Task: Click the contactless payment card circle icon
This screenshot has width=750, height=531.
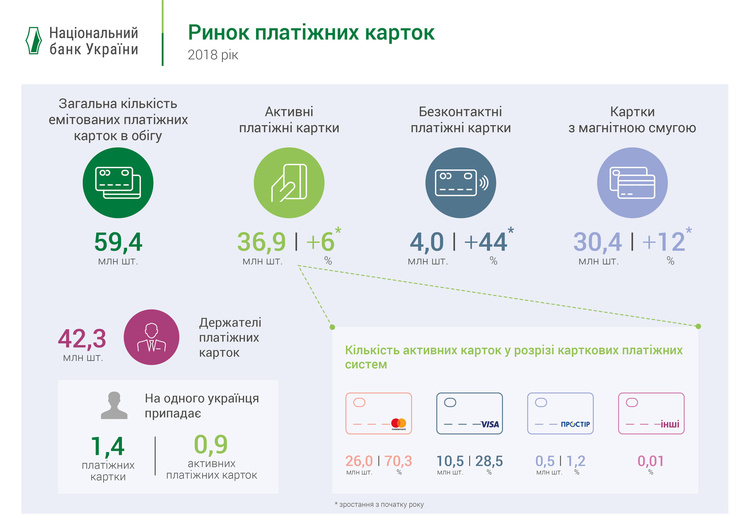Action: click(x=461, y=183)
